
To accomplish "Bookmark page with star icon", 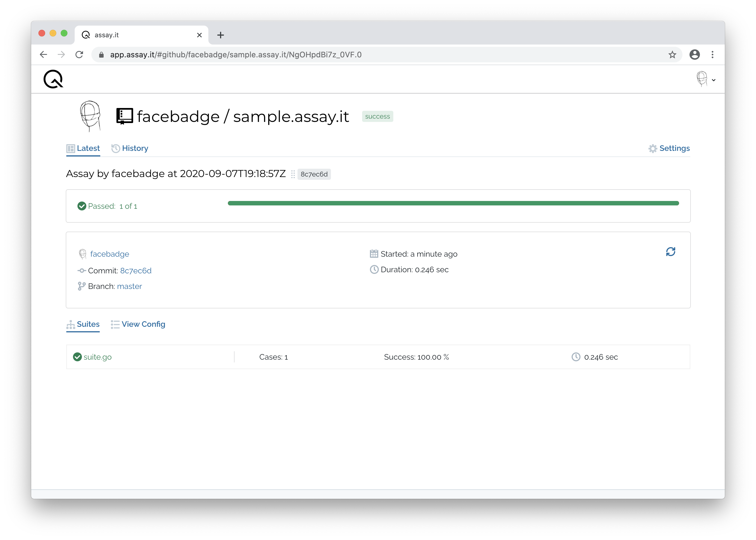I will 672,55.
